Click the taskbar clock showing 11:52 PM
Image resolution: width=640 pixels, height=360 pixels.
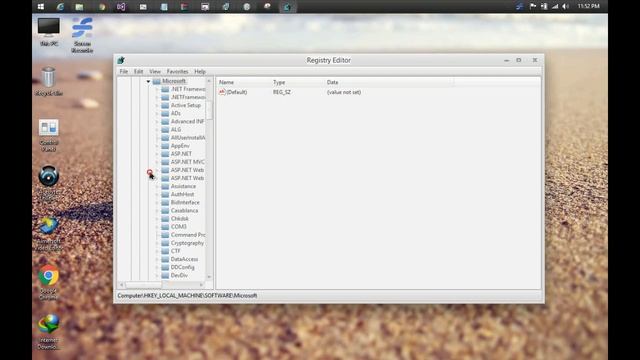589,7
